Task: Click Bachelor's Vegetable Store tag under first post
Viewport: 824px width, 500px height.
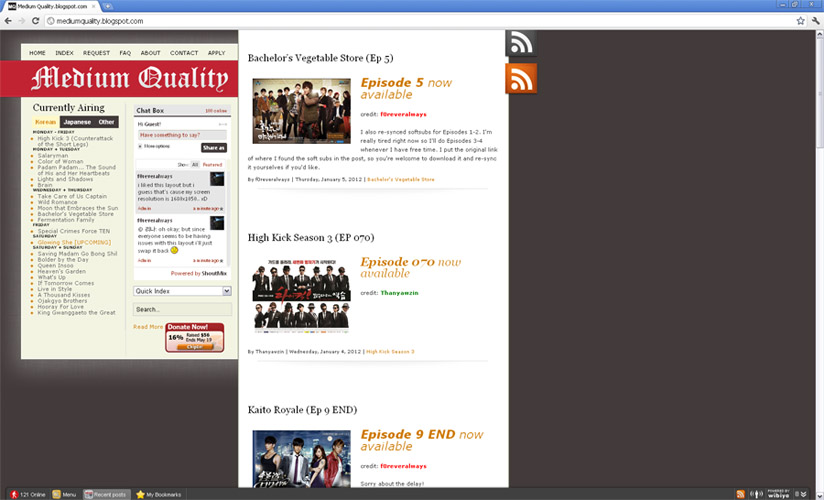Action: [401, 179]
